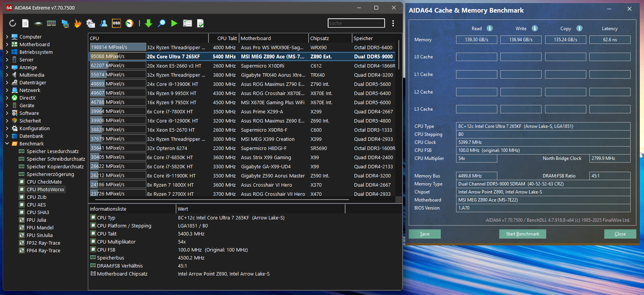The height and width of the screenshot is (295, 644).
Task: Select the Datenbank tree item
Action: [31, 136]
